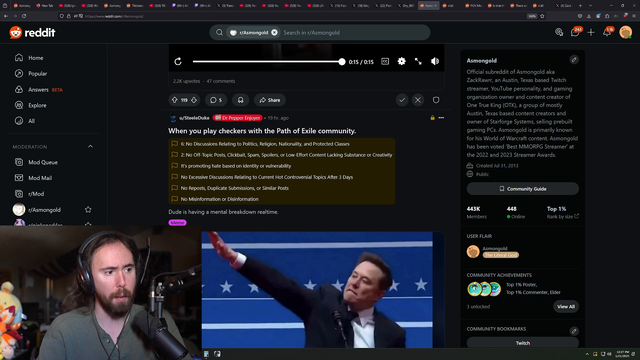Approve the post with checkmark
640x360 pixels.
pos(402,100)
